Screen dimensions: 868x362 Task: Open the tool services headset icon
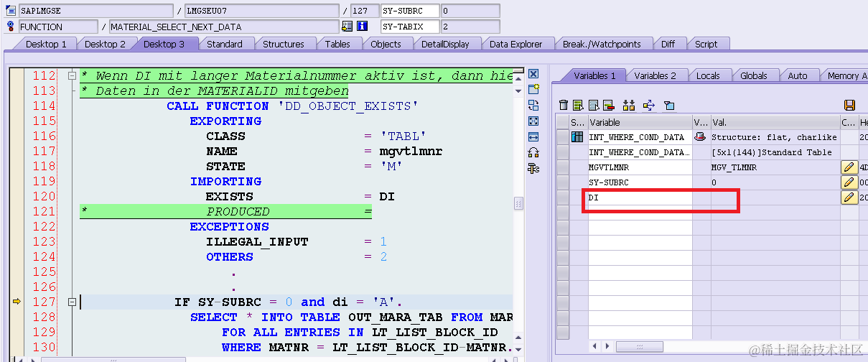point(533,153)
